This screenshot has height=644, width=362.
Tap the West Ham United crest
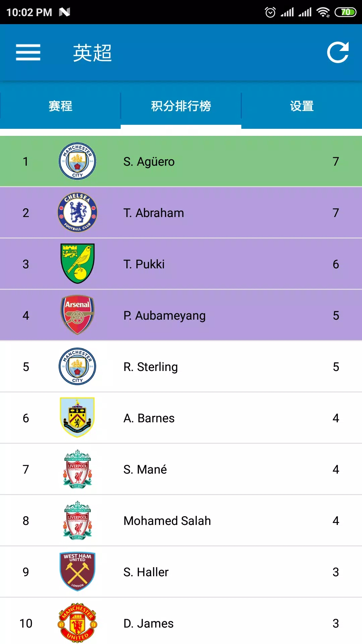click(77, 572)
